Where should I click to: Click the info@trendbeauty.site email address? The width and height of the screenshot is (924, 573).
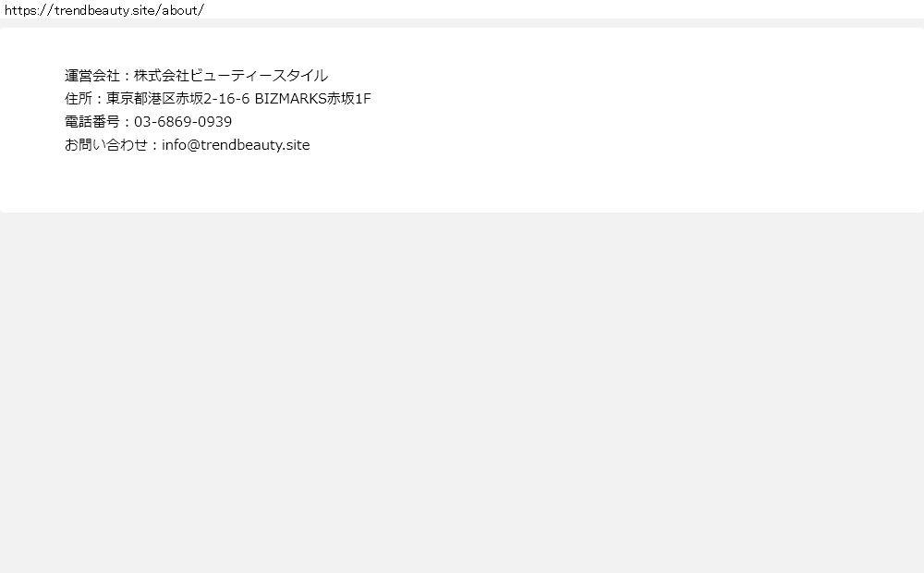tap(236, 145)
